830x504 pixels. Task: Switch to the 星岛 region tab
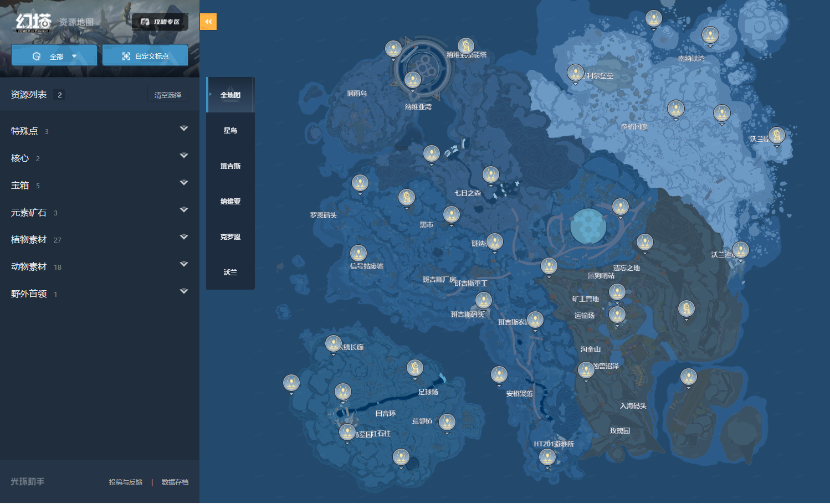pyautogui.click(x=230, y=131)
